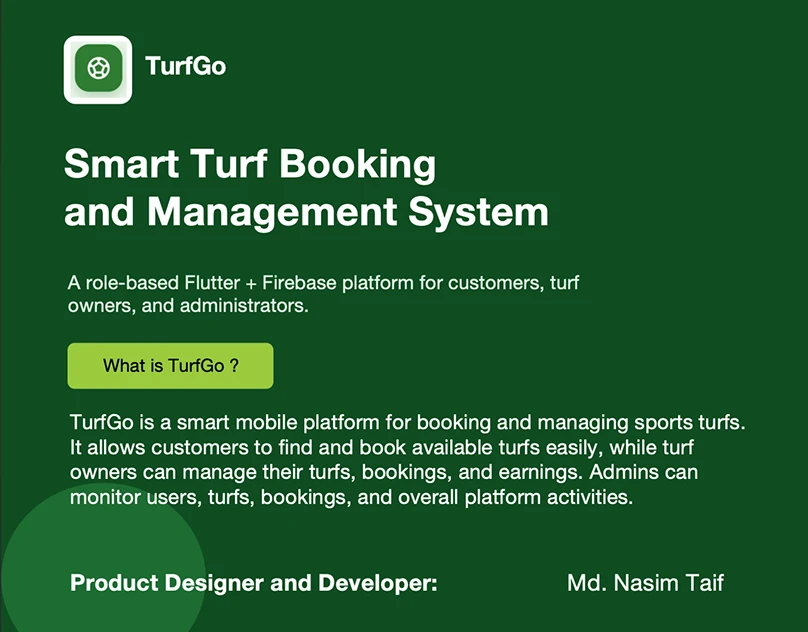Click the TurfGo soccer ball app icon
This screenshot has height=632, width=808.
pos(98,70)
